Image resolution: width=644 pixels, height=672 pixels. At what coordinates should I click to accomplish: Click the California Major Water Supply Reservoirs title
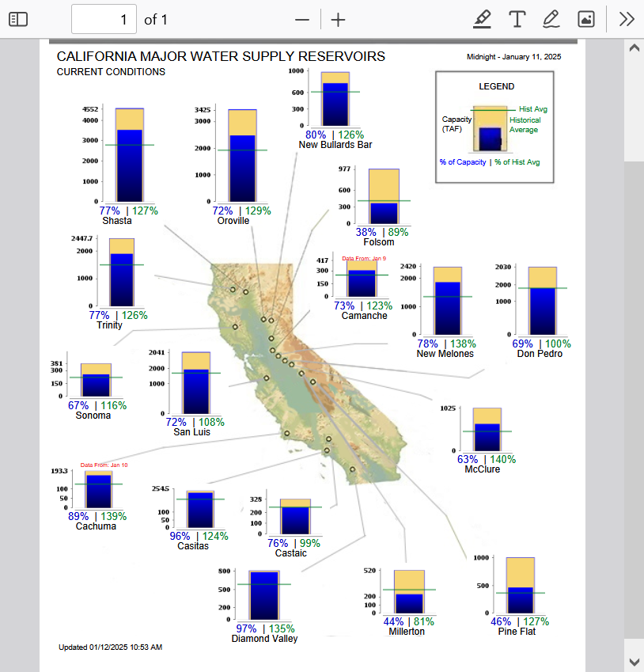221,56
